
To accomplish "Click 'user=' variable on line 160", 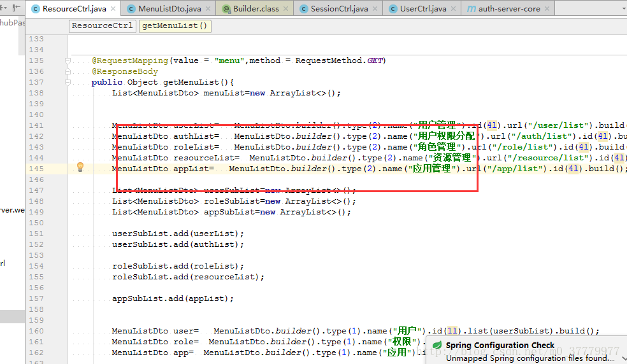I will coord(186,330).
